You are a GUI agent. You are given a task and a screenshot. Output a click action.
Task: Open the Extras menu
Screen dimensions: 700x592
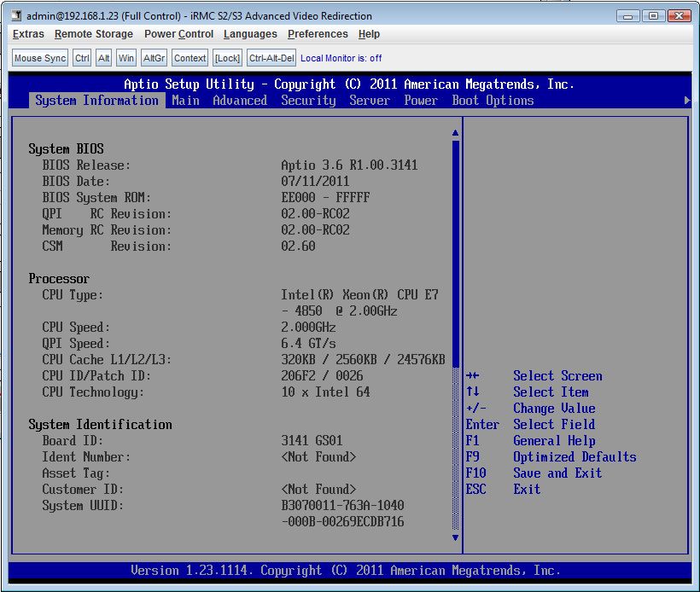coord(28,34)
